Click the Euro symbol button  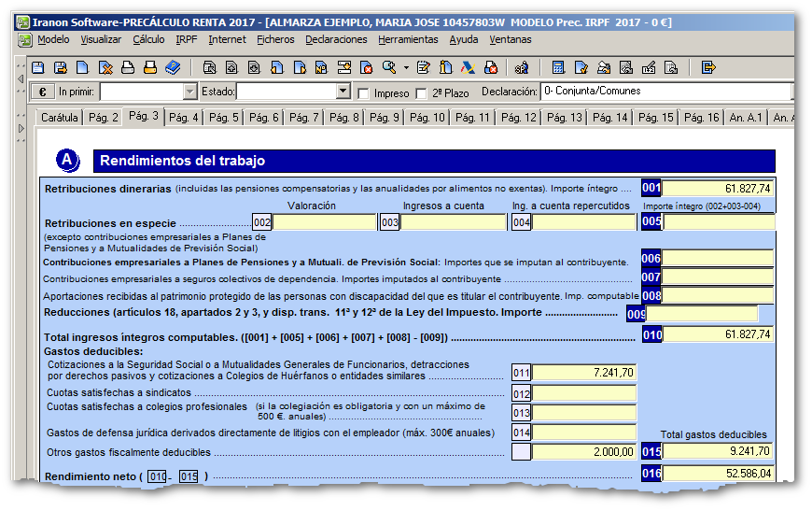(42, 92)
